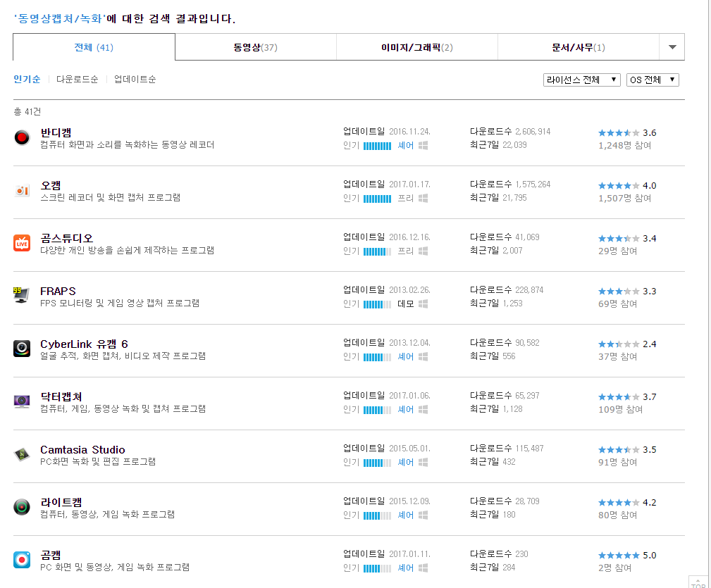Click 프리 license label in 오캠 row
Viewport: 711px width, 588px height.
pos(405,199)
